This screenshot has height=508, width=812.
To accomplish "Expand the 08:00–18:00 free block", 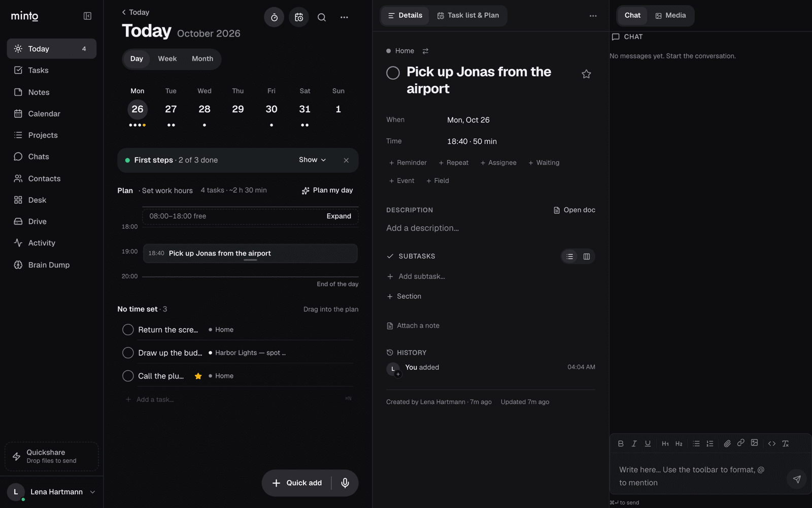I will [x=339, y=216].
